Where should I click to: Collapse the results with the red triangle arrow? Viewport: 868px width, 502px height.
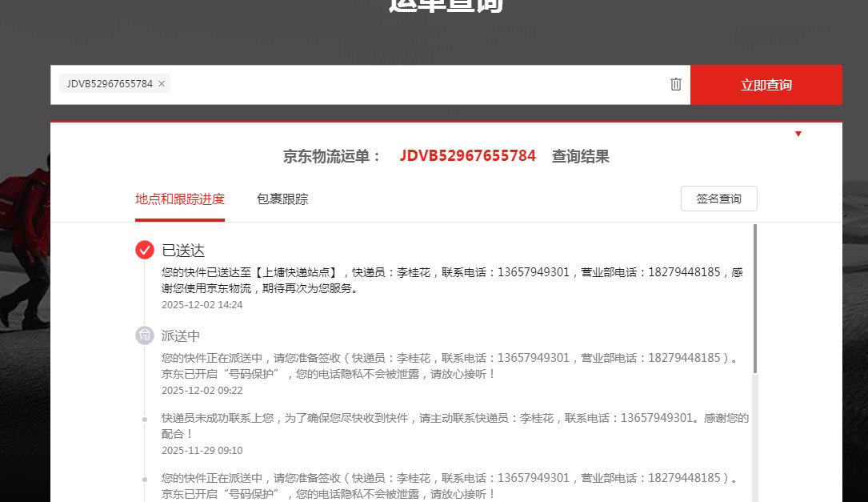pyautogui.click(x=798, y=134)
